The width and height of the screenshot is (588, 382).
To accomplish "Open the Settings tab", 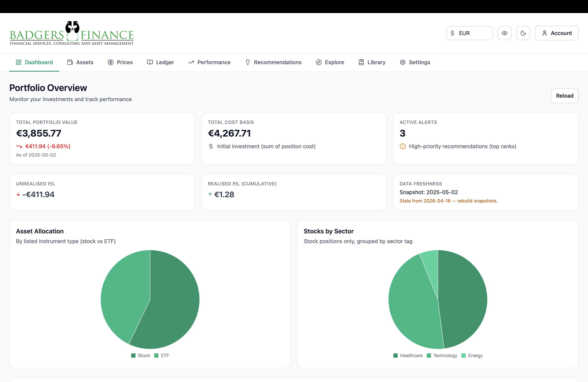I will click(415, 62).
